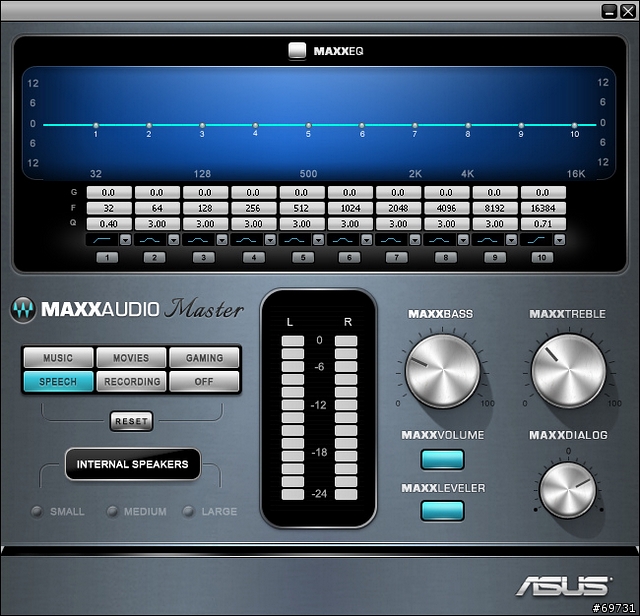Click the low-shelf filter shape icon of band 1
Viewport: 640px width, 616px height.
102,240
